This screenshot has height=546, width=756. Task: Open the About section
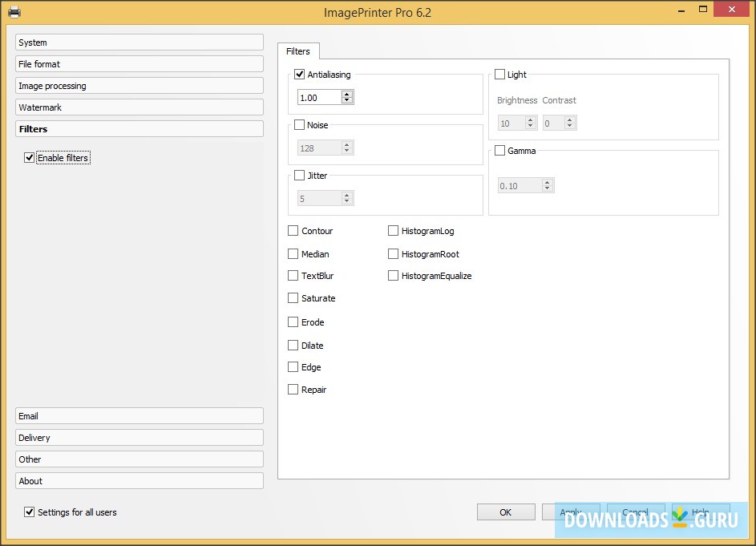coord(139,481)
